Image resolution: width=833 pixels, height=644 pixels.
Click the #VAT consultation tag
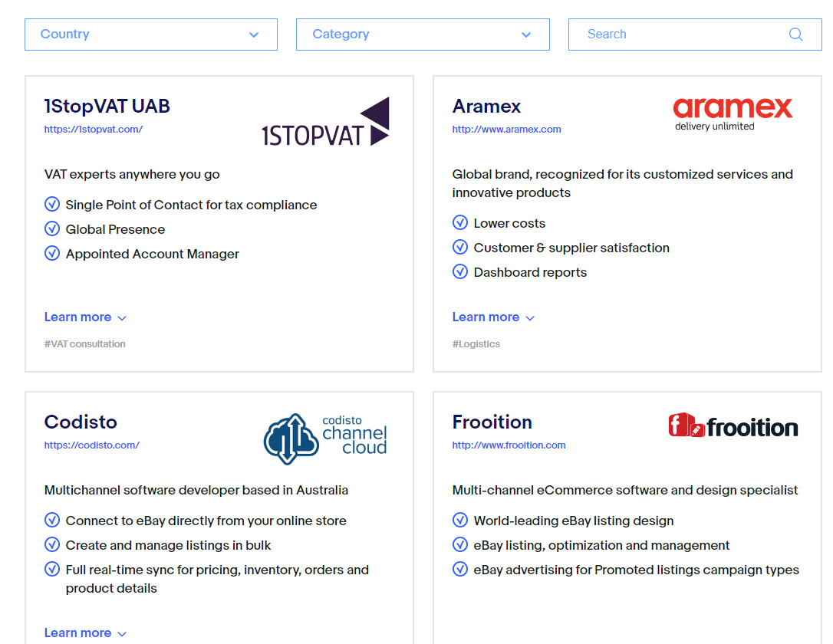point(85,344)
